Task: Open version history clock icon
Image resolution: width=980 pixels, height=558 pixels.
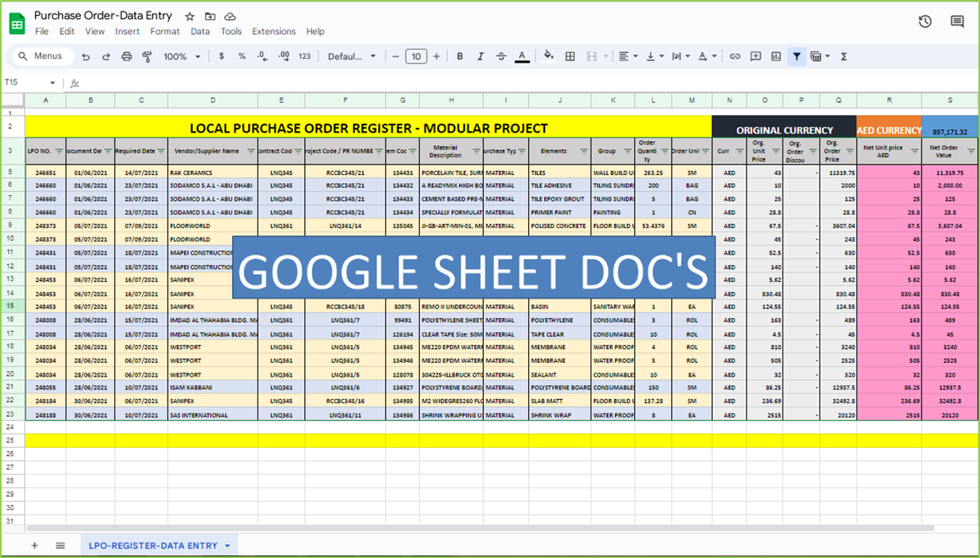Action: point(925,22)
